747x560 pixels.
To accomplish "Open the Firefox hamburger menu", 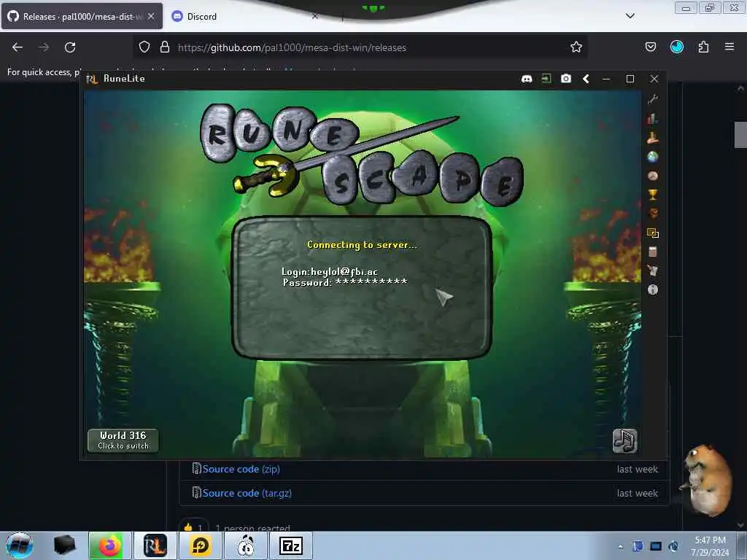I will click(x=729, y=47).
